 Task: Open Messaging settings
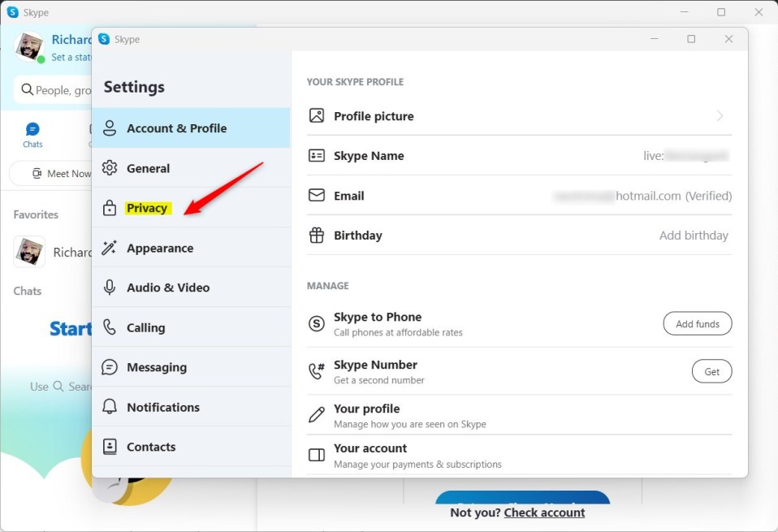point(191,367)
